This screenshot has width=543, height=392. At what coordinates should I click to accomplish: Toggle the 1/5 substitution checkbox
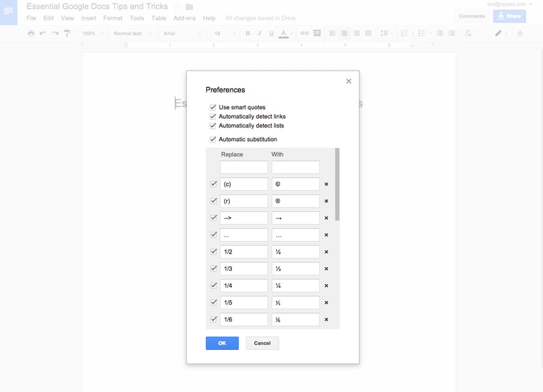tap(214, 302)
